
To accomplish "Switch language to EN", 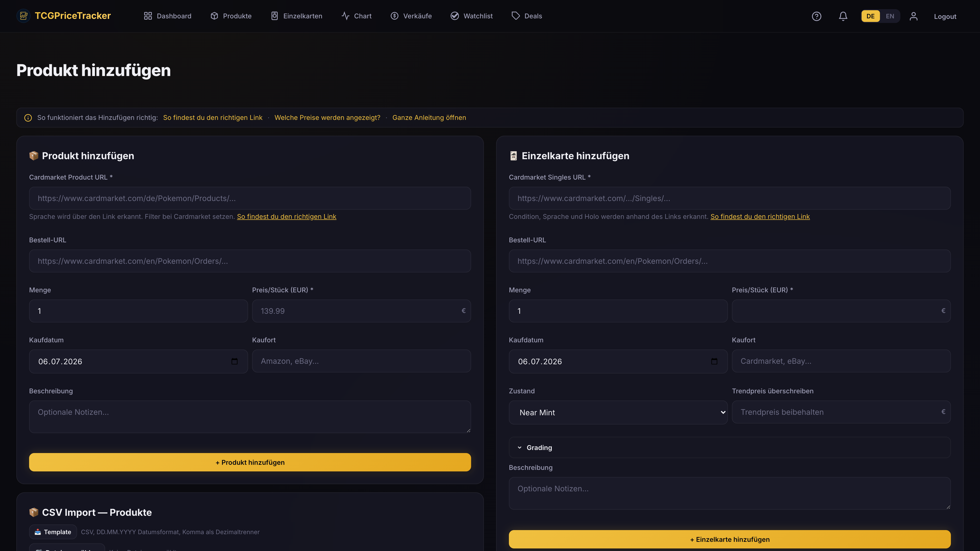I will coord(890,16).
